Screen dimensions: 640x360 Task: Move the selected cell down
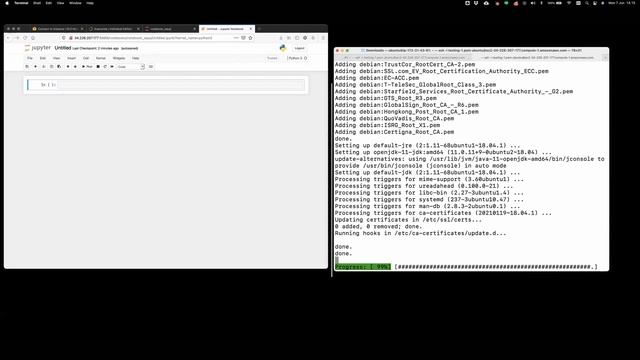75,67
